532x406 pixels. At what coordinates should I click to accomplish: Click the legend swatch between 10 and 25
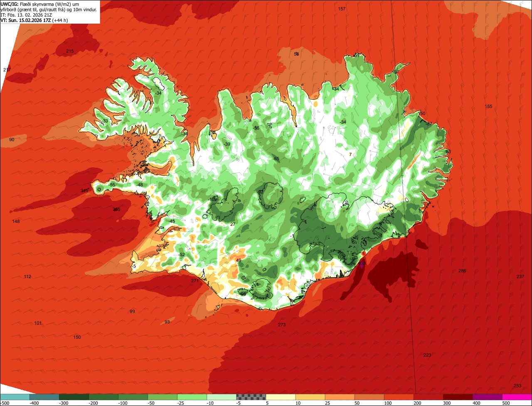point(310,397)
